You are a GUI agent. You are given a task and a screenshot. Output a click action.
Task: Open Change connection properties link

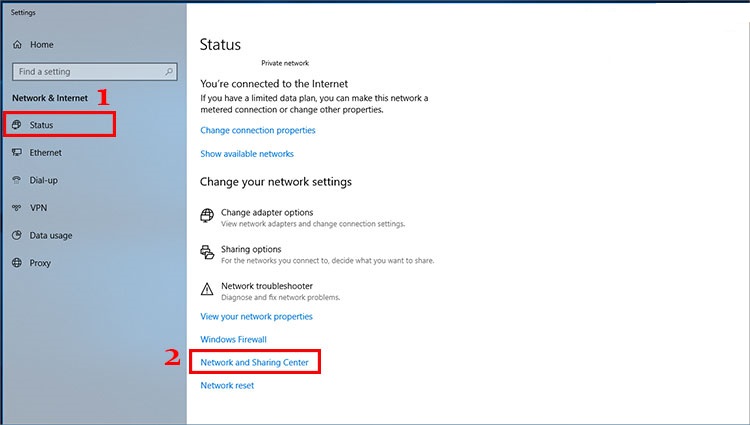(x=258, y=130)
